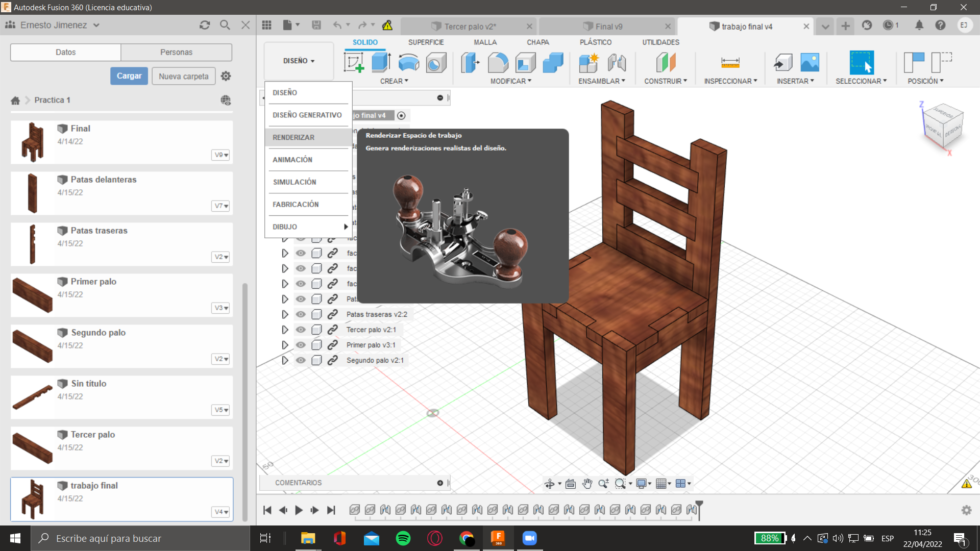The image size is (980, 551).
Task: Select the Pan hand navigation tool
Action: click(x=587, y=484)
